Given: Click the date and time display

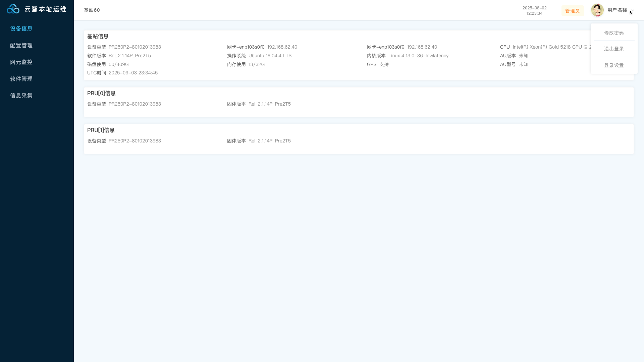Looking at the screenshot, I should [534, 10].
